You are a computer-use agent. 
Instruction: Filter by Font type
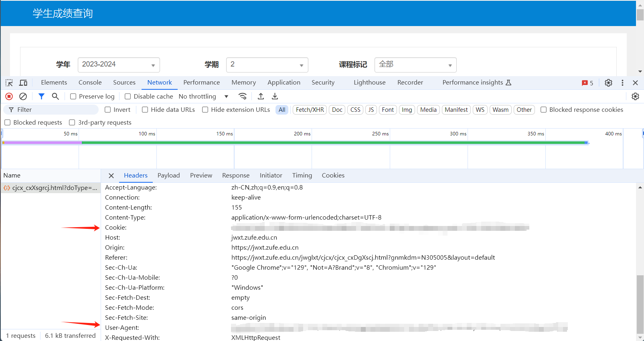pyautogui.click(x=388, y=110)
